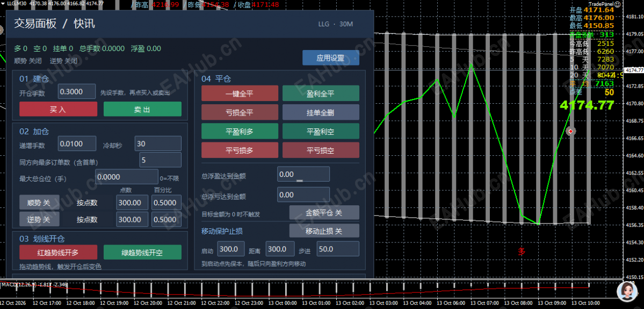Viewport: 644px width, 309px height.
Task: Click the 步进 trailing-stop input field
Action: [x=338, y=249]
